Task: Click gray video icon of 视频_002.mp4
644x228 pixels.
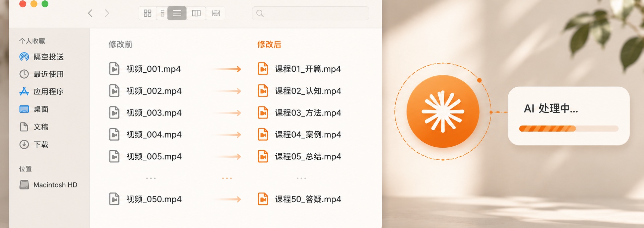Action: coord(114,91)
